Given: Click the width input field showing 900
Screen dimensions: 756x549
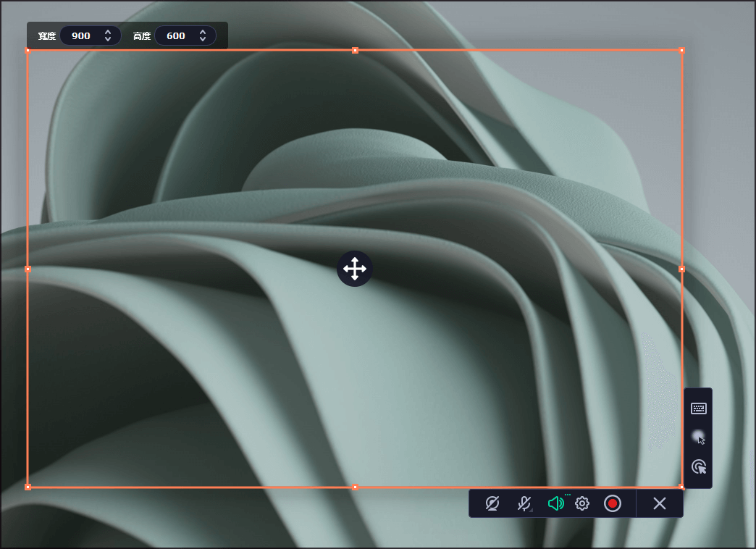Looking at the screenshot, I should [82, 35].
